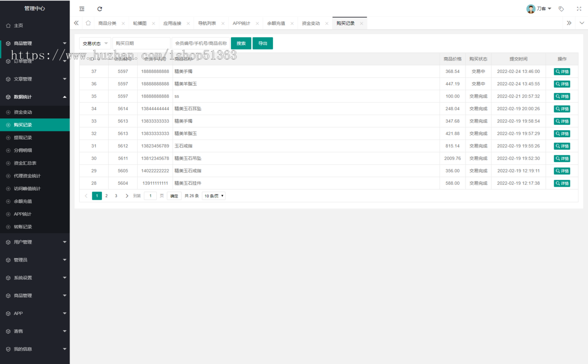Collapse the 数据统计 sidebar menu

click(34, 97)
